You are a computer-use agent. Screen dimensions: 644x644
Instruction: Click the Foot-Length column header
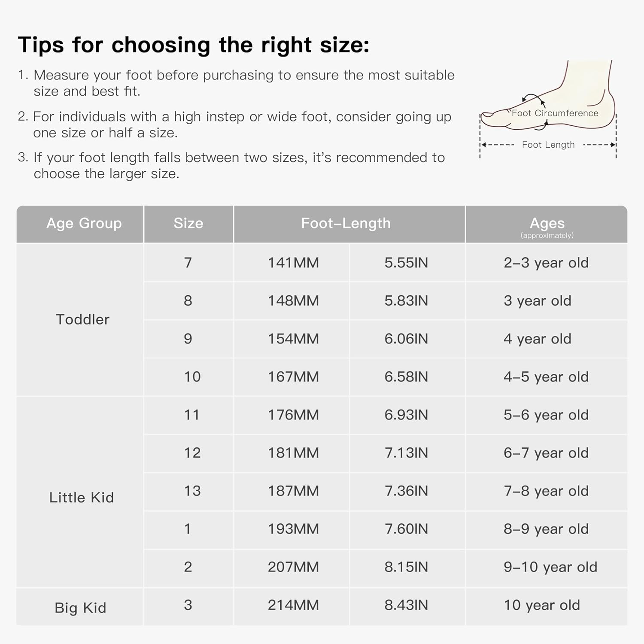click(349, 224)
